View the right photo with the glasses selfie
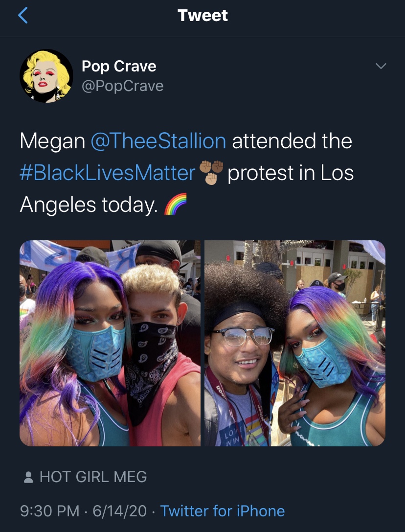Screen dimensions: 405x532 pyautogui.click(x=295, y=343)
